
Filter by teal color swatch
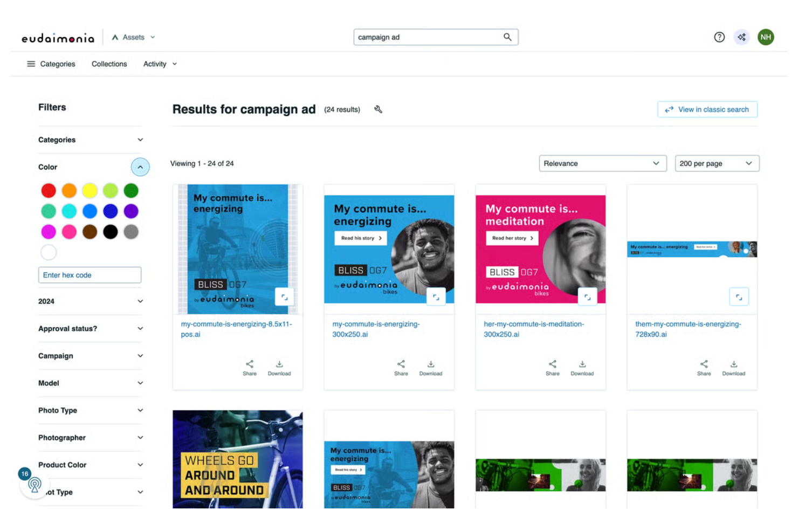coord(49,211)
